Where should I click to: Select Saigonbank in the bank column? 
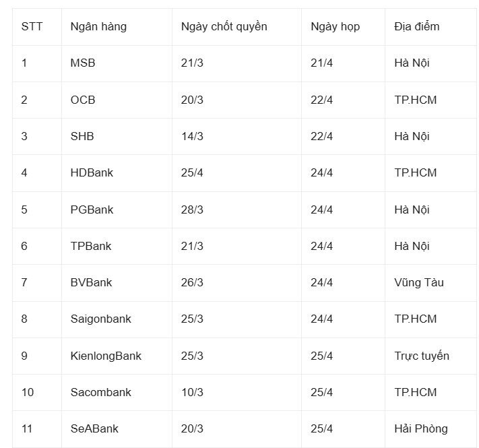coord(100,319)
